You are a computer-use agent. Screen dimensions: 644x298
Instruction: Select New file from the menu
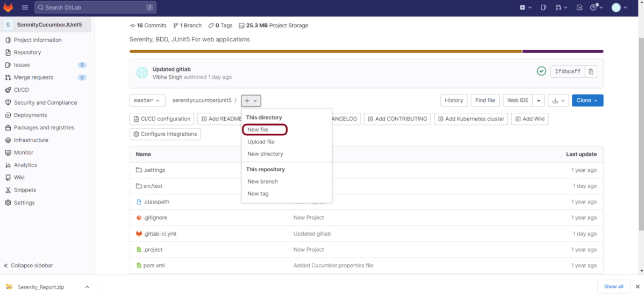[x=257, y=129]
